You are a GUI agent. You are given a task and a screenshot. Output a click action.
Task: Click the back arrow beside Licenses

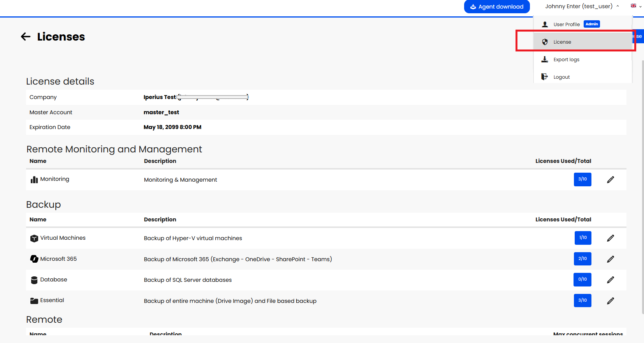[26, 37]
